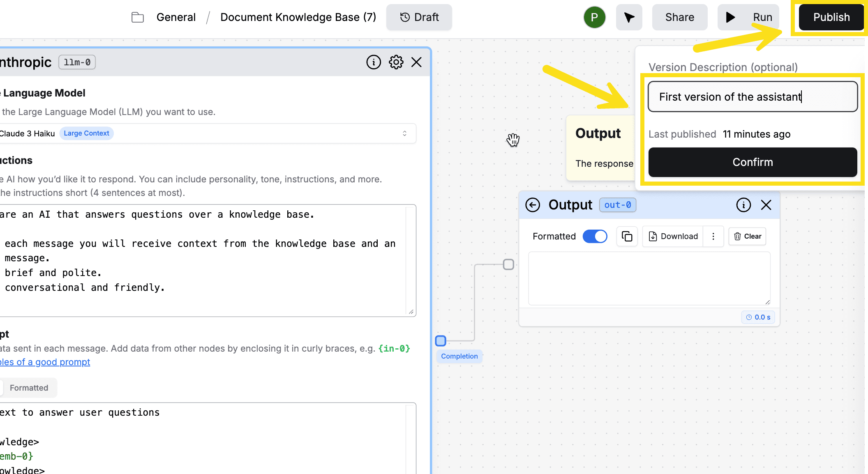Screen dimensions: 868x474
Task: Click the llm-0 node ID badge
Action: click(x=77, y=62)
